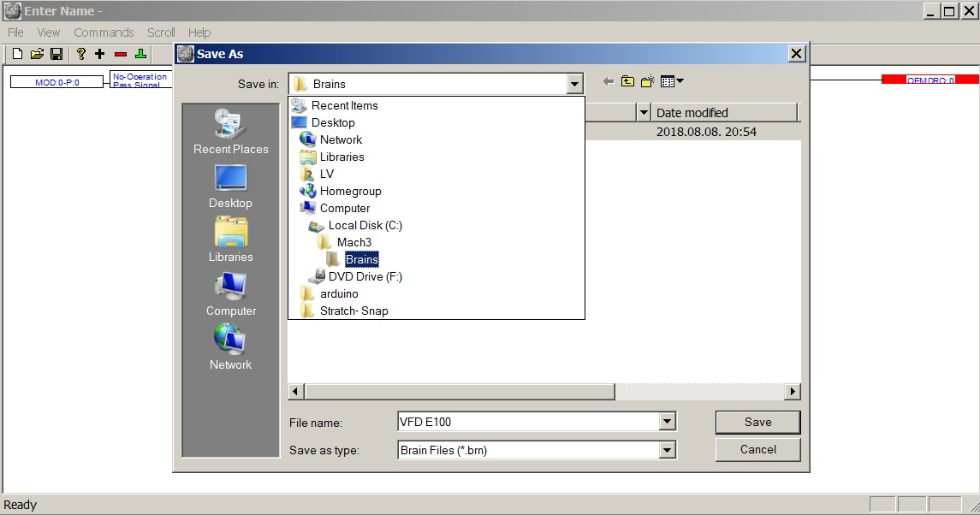Viewport: 980px width, 515px height.
Task: Open Desktop in the places sidebar
Action: point(230,186)
